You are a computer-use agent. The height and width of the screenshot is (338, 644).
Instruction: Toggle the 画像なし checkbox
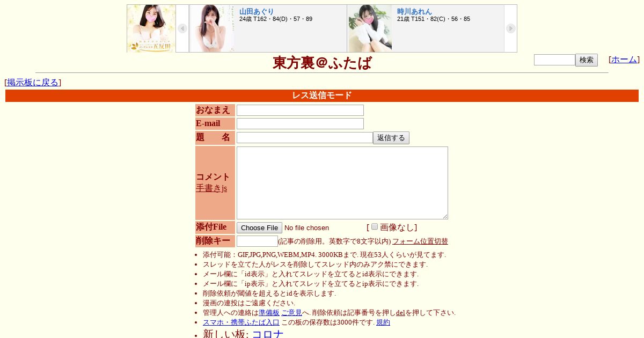point(375,226)
